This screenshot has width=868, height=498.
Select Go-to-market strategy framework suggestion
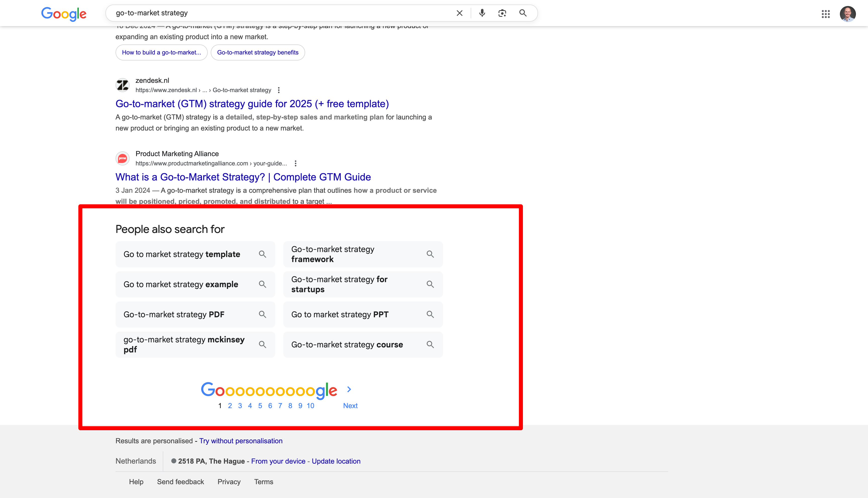363,254
